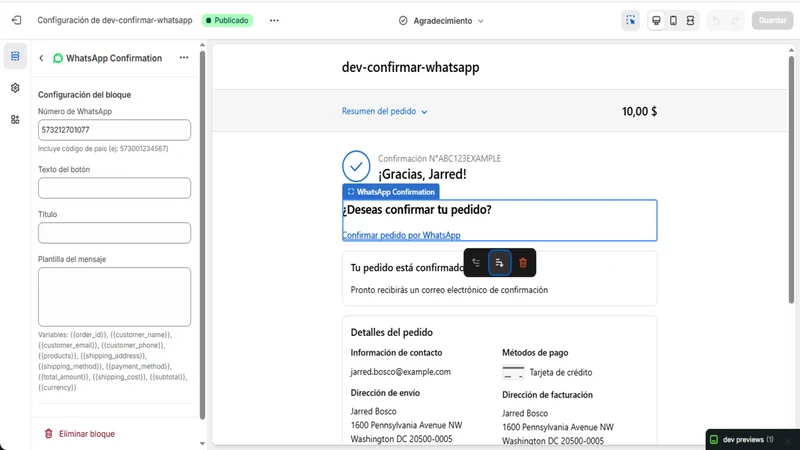This screenshot has width=800, height=450.
Task: Click the Publicado status badge
Action: pyautogui.click(x=228, y=20)
